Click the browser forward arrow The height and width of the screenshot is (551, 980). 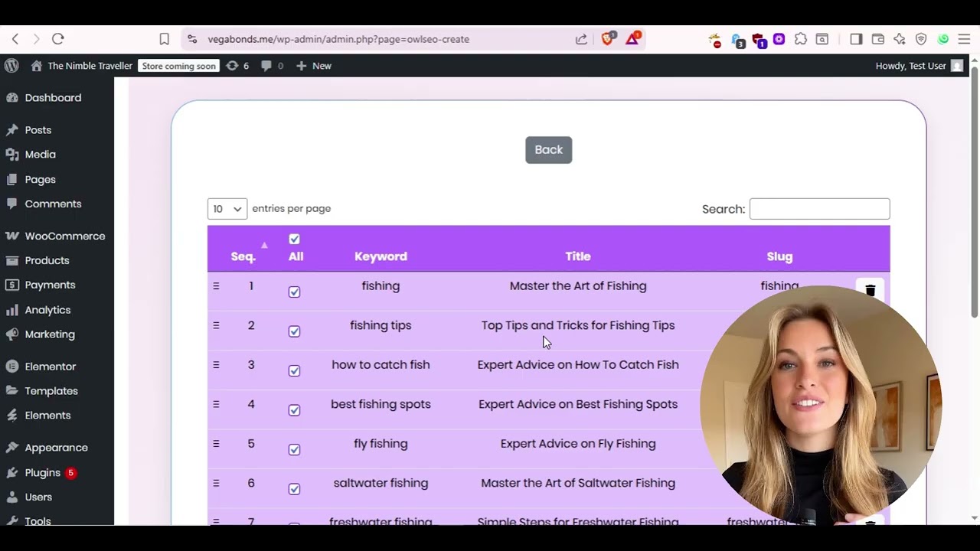click(36, 39)
